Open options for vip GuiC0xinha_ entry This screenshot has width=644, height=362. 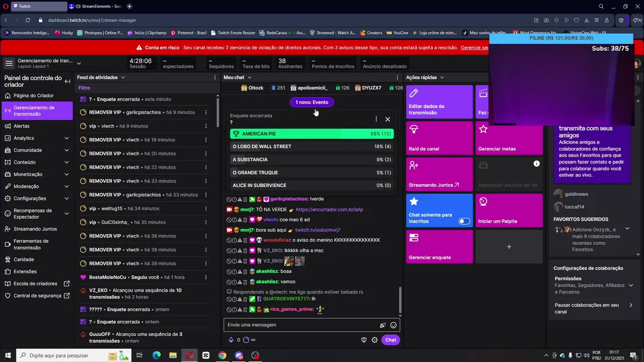pyautogui.click(x=206, y=222)
